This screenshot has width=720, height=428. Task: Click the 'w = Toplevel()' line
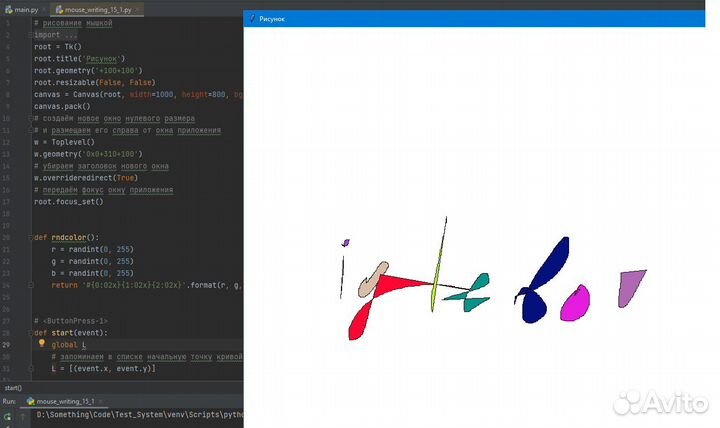(64, 142)
